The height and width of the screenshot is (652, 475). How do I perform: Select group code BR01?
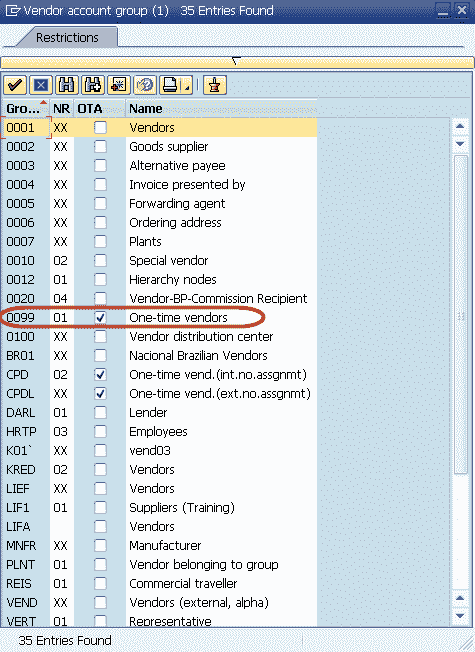[20, 356]
